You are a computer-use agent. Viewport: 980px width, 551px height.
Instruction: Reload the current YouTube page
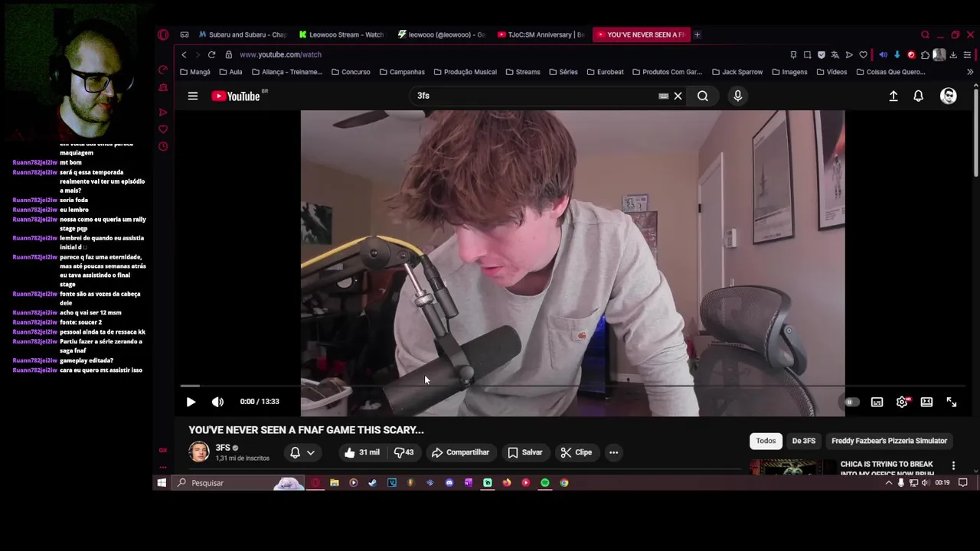coord(211,54)
